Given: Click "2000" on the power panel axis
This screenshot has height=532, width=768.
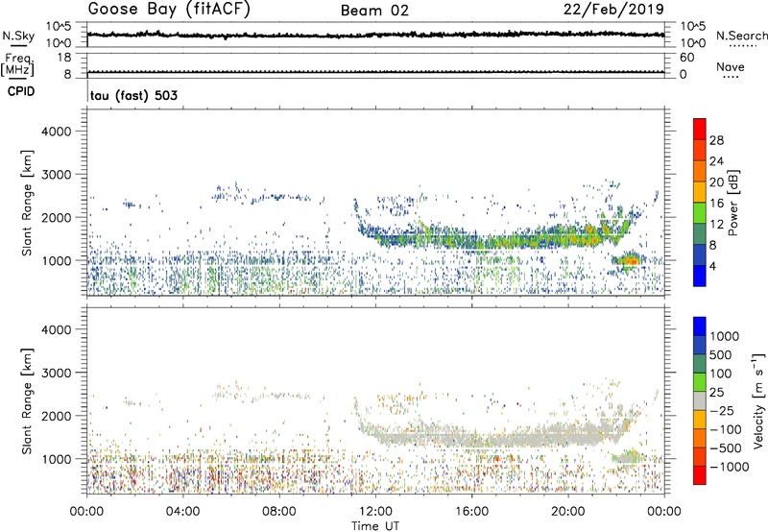Looking at the screenshot, I should (x=57, y=217).
